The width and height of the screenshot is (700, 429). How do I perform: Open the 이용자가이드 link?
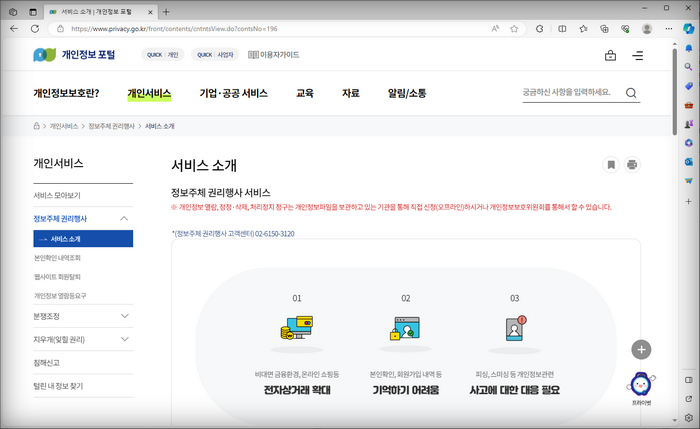point(274,54)
